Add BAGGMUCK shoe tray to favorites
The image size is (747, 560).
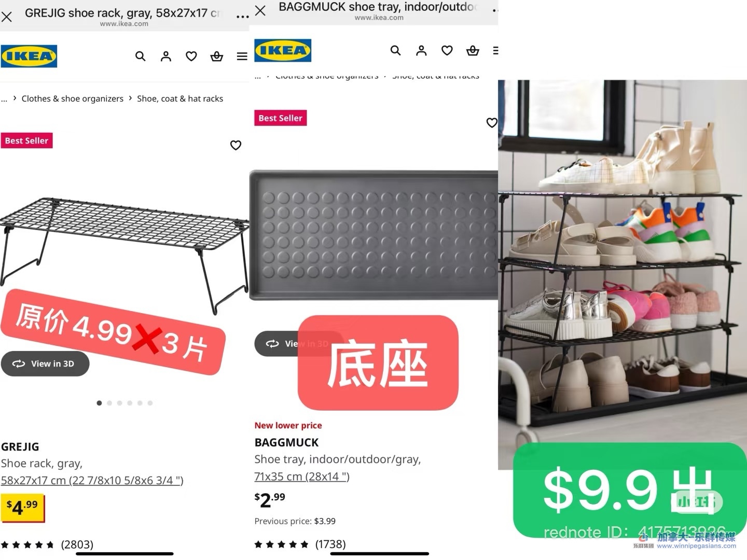point(492,122)
